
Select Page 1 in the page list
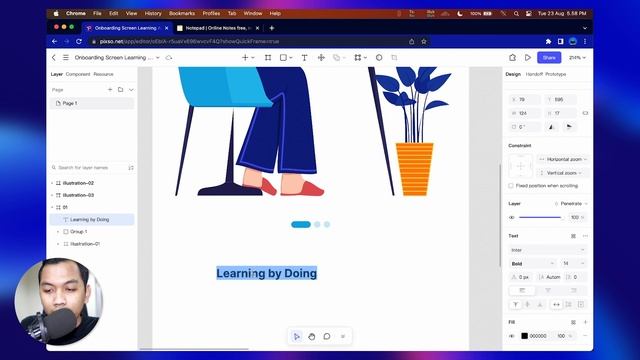[x=92, y=103]
